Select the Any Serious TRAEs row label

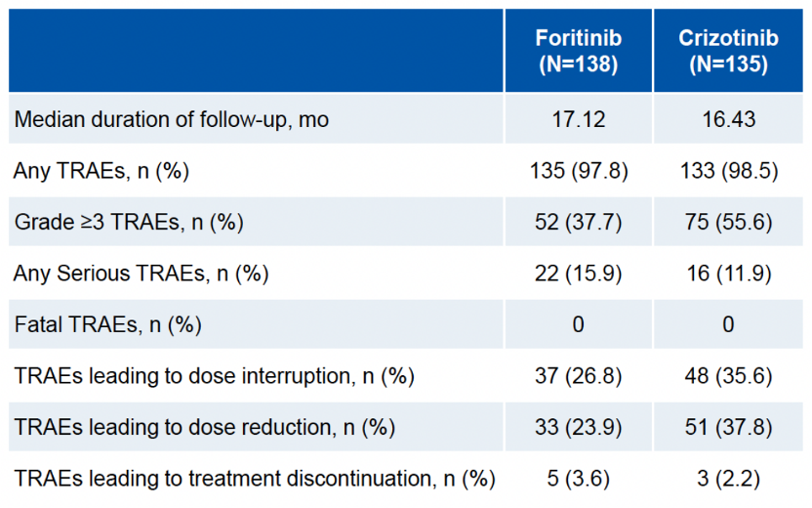(141, 275)
